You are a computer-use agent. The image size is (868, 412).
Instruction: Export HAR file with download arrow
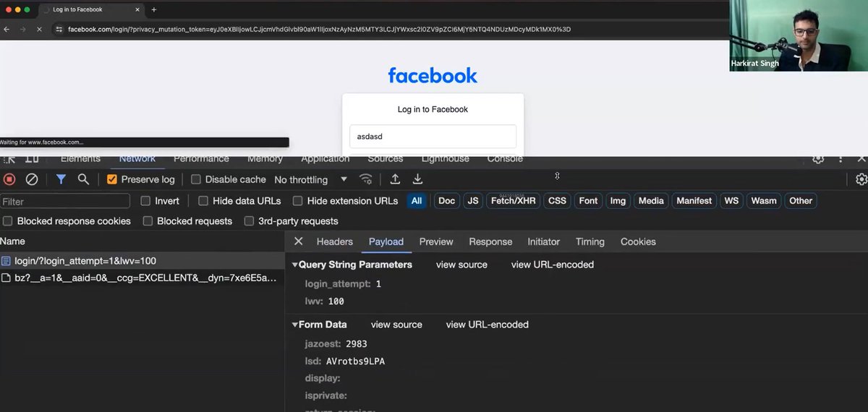tap(417, 179)
